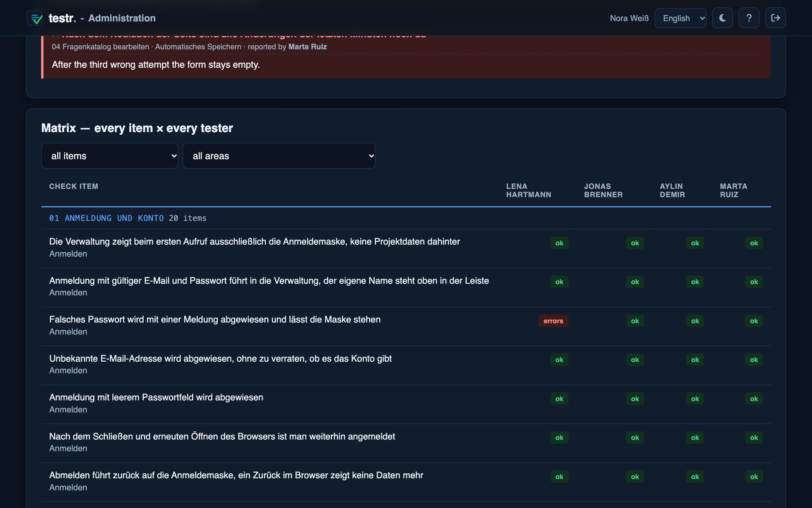Click the '01 ANMELDUNG UND KONTO' section heading
The image size is (812, 508).
[106, 218]
